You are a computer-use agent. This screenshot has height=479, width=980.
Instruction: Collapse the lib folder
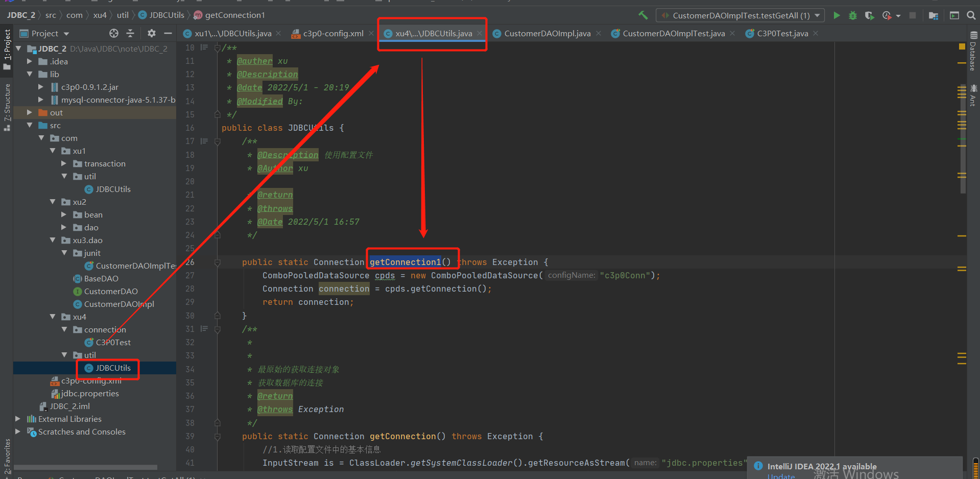click(30, 74)
